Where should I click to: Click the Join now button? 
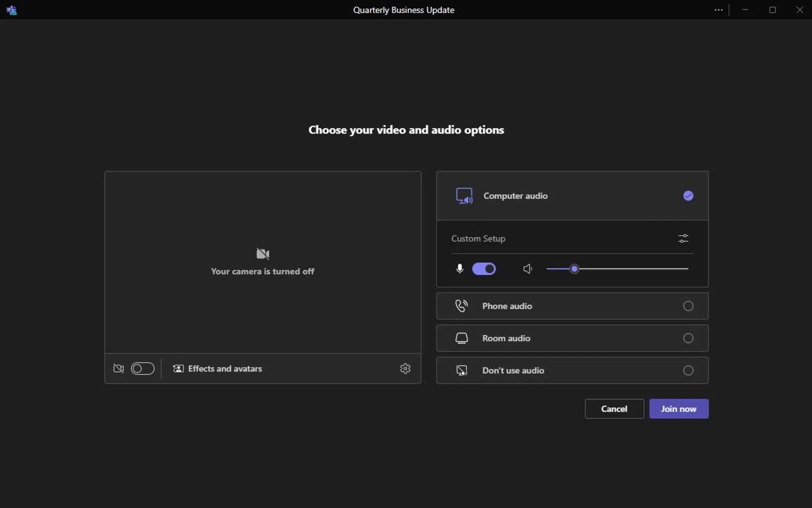pos(679,409)
